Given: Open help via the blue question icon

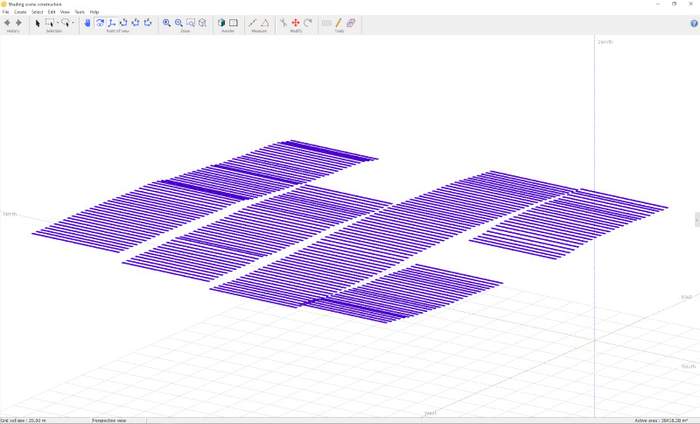Looking at the screenshot, I should click(x=694, y=24).
